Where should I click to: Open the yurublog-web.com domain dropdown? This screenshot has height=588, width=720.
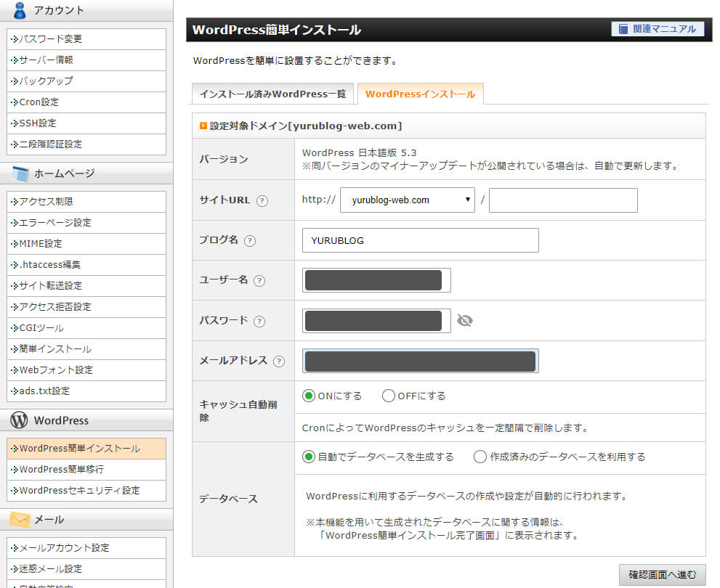click(x=407, y=200)
